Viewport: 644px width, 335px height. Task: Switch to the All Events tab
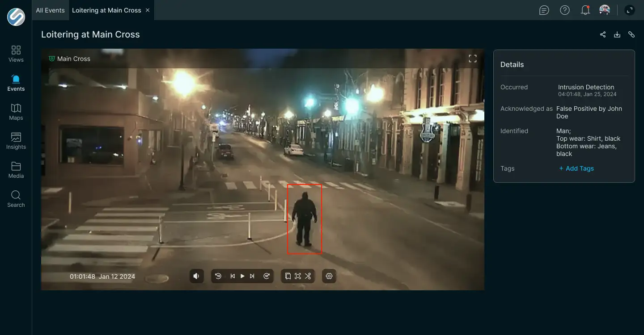(x=50, y=10)
